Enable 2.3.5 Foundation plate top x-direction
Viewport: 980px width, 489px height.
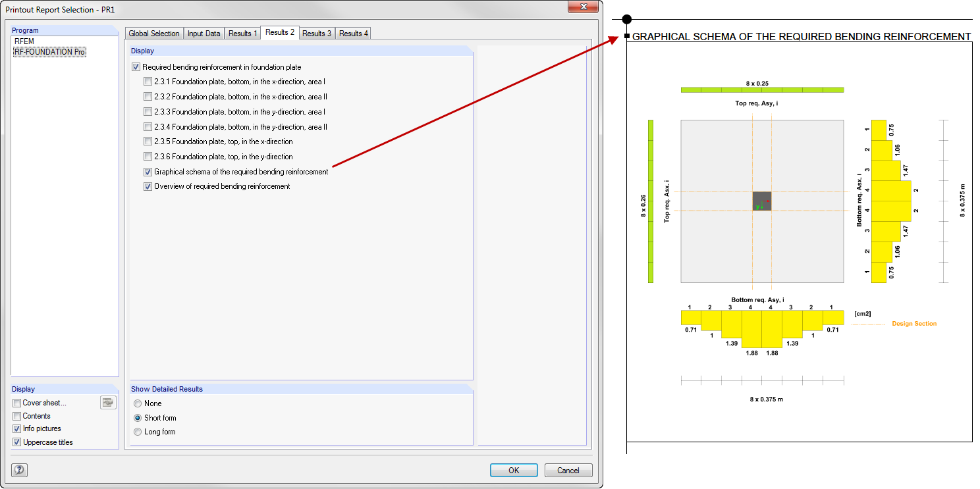click(148, 141)
